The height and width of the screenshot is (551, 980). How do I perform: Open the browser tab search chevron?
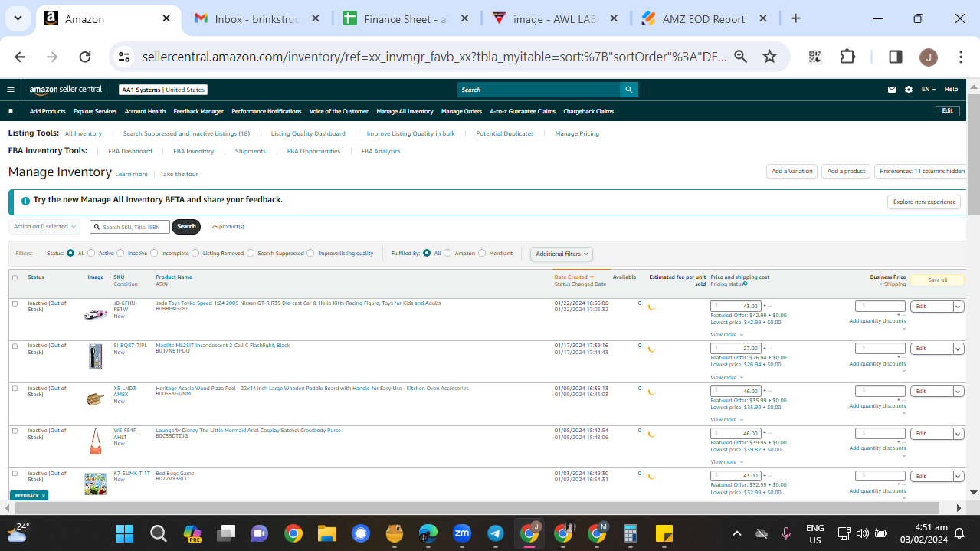pos(18,18)
